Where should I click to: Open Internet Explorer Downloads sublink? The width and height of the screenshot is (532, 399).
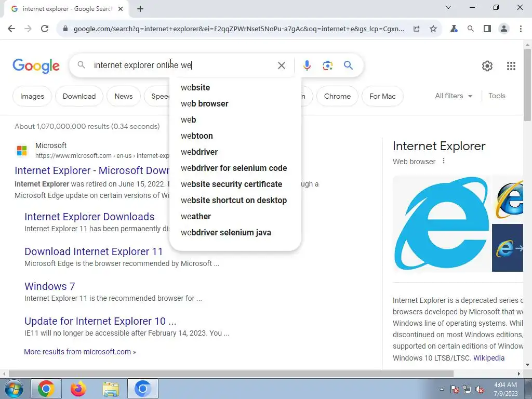pos(89,217)
